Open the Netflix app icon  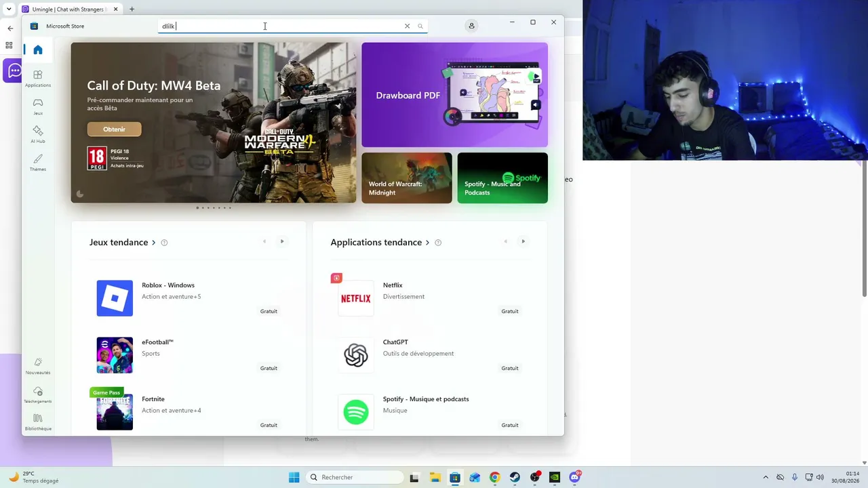click(356, 298)
